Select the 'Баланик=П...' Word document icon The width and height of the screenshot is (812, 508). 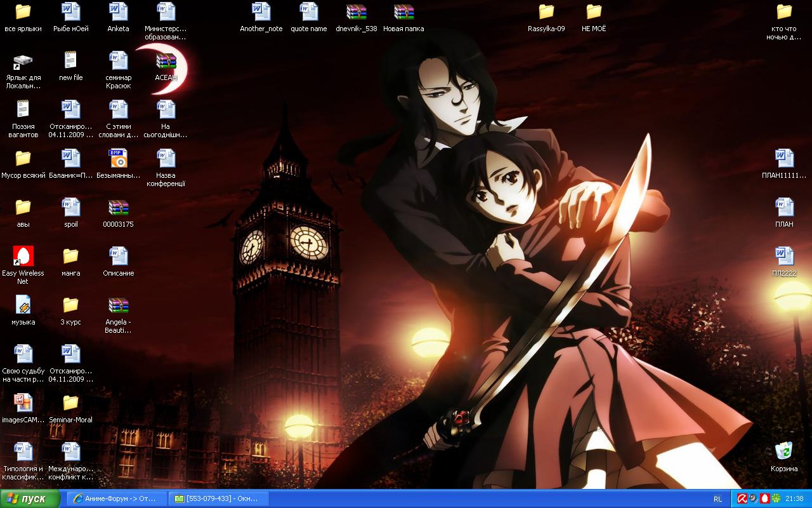70,159
